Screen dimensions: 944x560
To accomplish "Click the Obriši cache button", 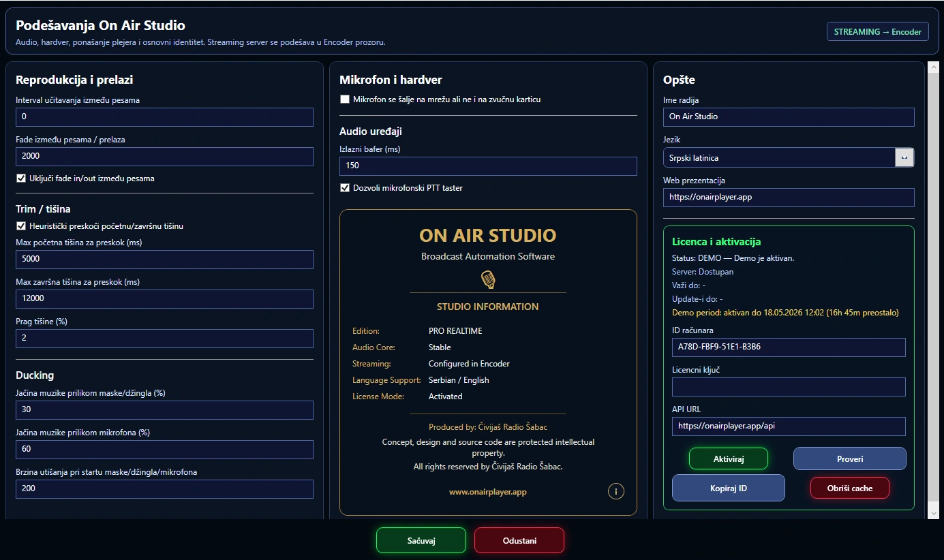I will point(850,488).
